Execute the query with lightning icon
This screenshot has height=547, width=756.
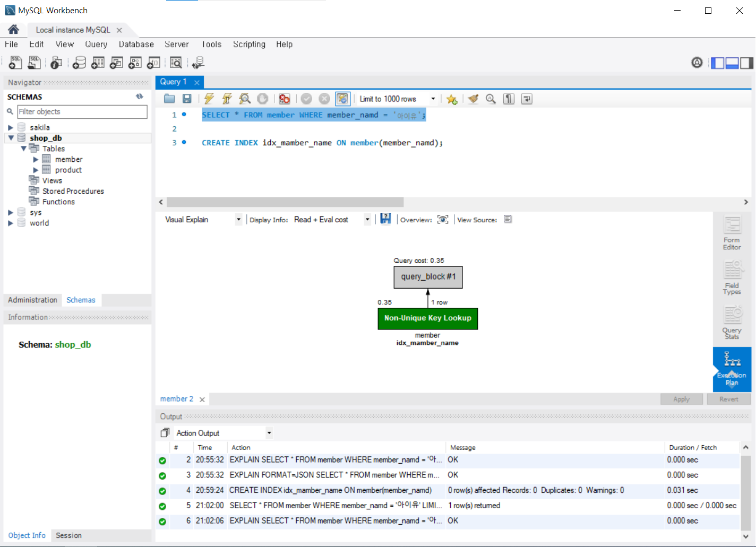(x=209, y=99)
